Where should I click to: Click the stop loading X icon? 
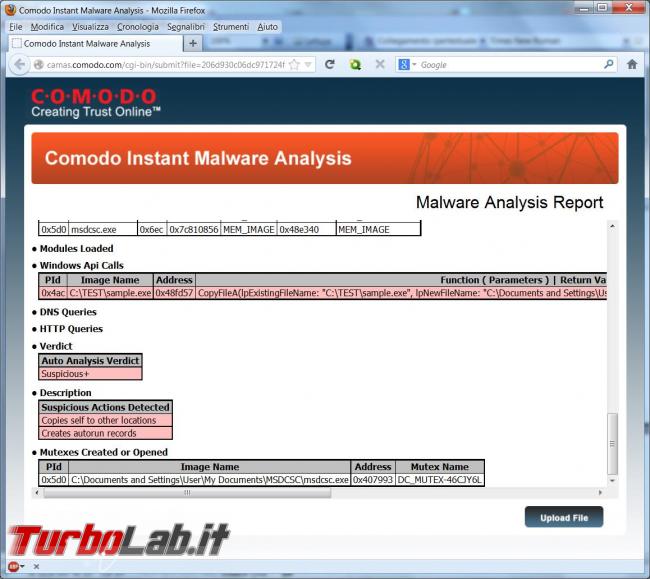click(x=380, y=64)
